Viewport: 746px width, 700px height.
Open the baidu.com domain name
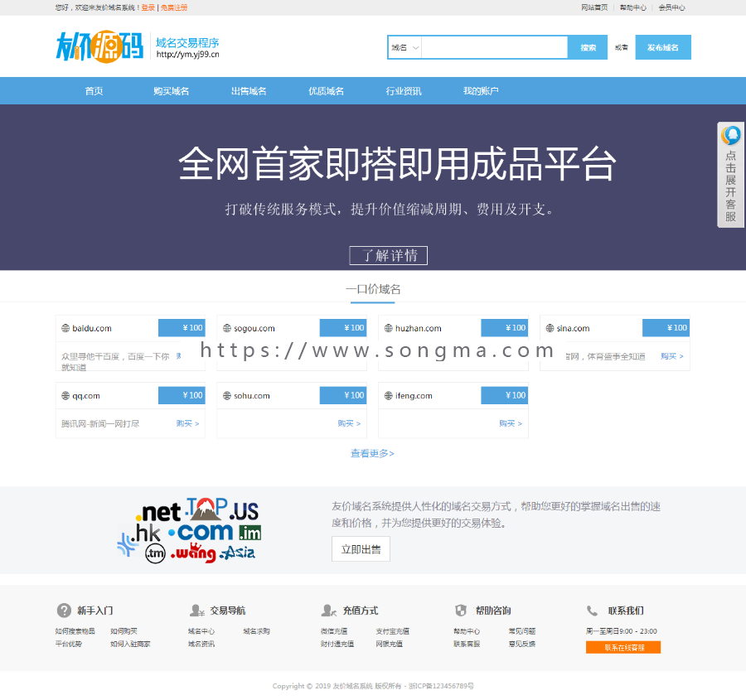92,328
